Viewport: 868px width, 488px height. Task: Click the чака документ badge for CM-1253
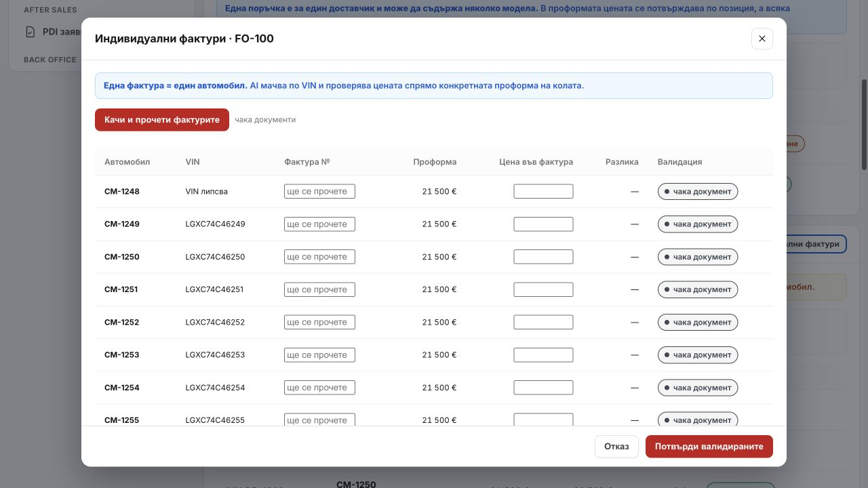pos(698,355)
